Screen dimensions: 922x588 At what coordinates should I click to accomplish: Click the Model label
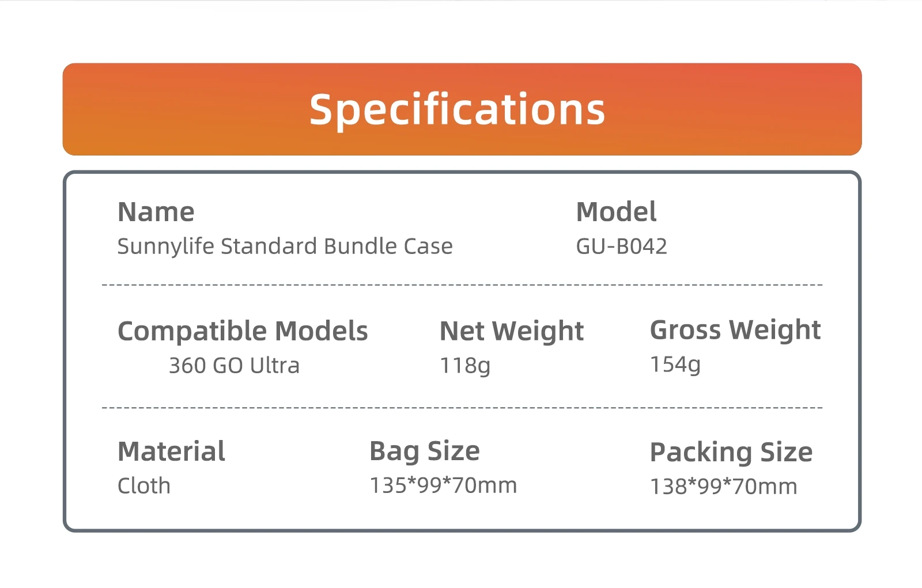(x=616, y=212)
